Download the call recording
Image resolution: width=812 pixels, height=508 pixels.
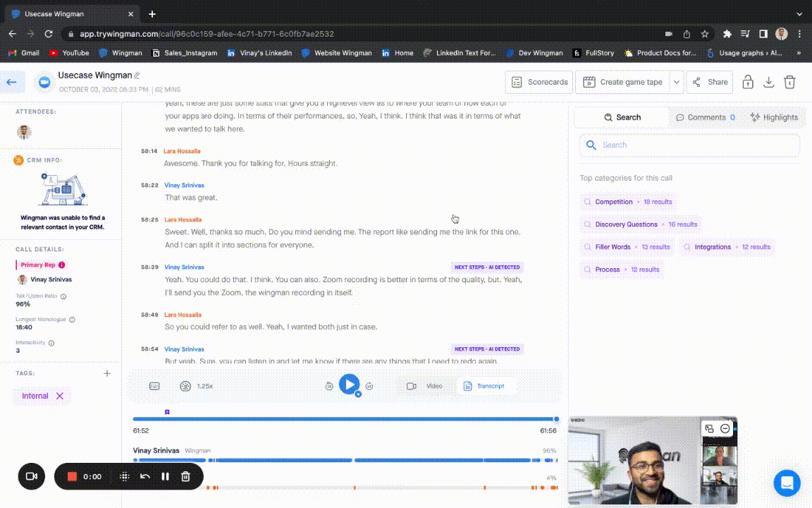click(768, 82)
